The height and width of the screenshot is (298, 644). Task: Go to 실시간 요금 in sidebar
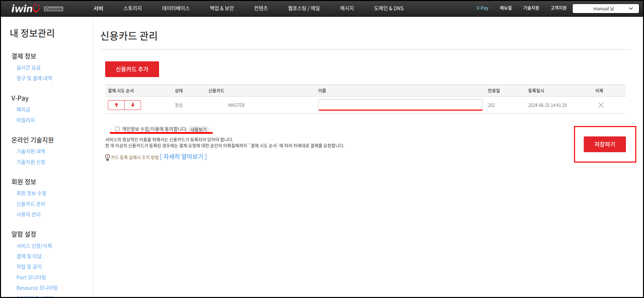click(x=28, y=68)
